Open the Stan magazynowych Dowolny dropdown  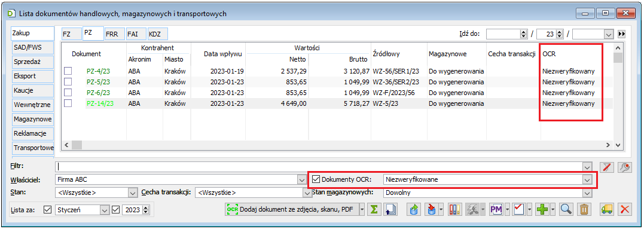tap(587, 193)
